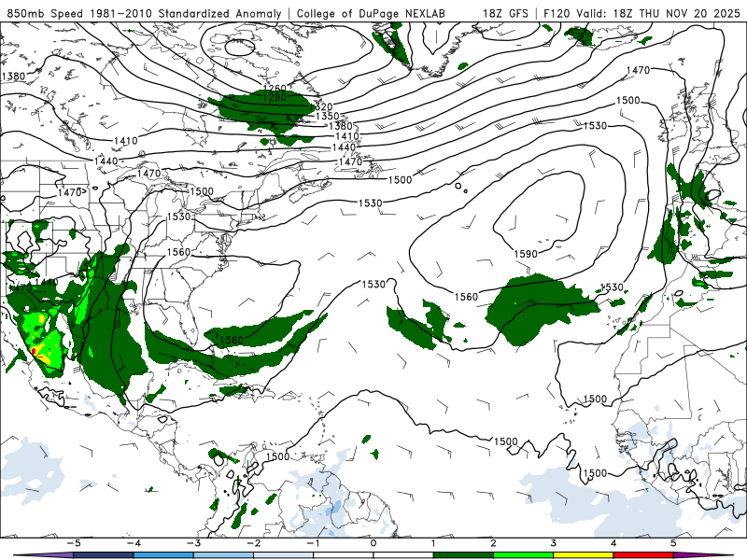This screenshot has width=747, height=560.
Task: Select the red 4 to 5 colorbar segment
Action: coord(643,555)
